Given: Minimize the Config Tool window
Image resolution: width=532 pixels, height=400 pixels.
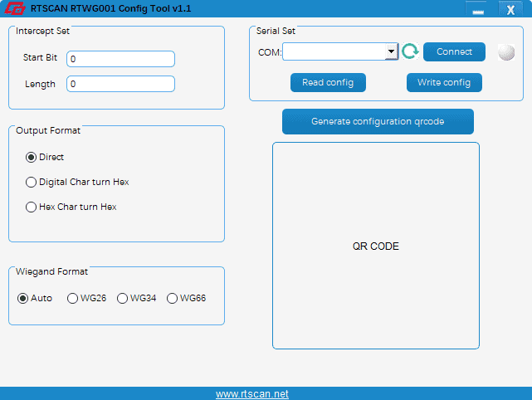Looking at the screenshot, I should [x=477, y=9].
